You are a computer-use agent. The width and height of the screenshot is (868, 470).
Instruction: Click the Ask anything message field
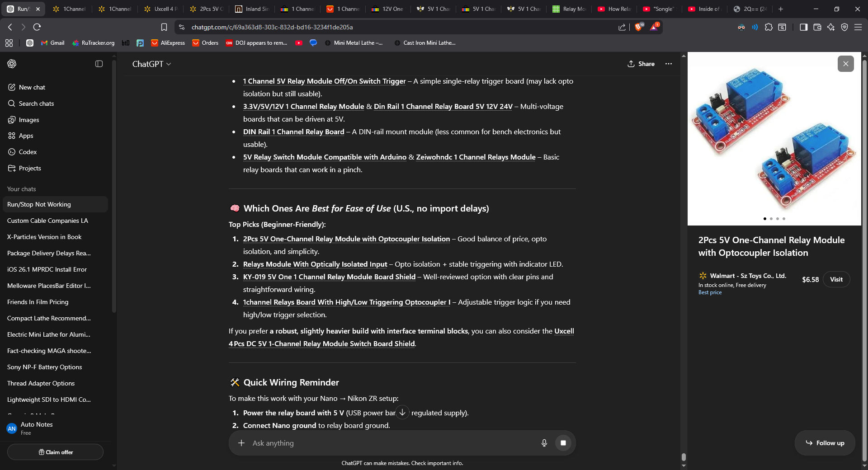coord(389,443)
